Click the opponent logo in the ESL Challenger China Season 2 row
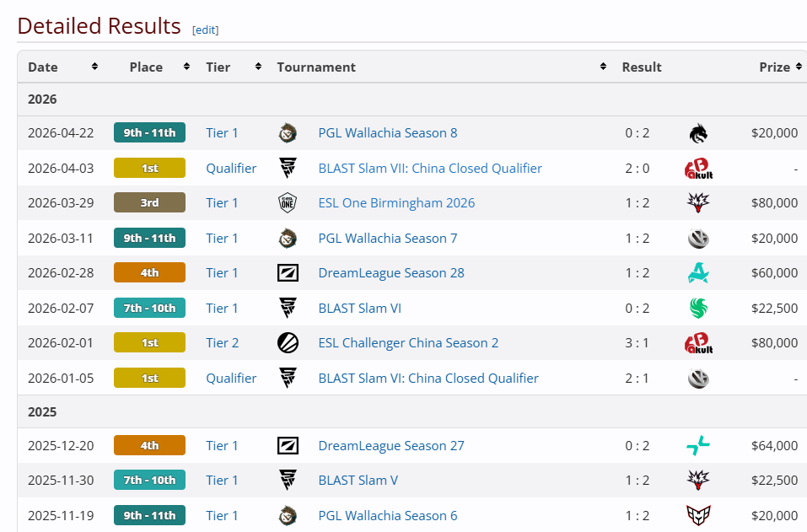807x532 pixels. point(698,343)
